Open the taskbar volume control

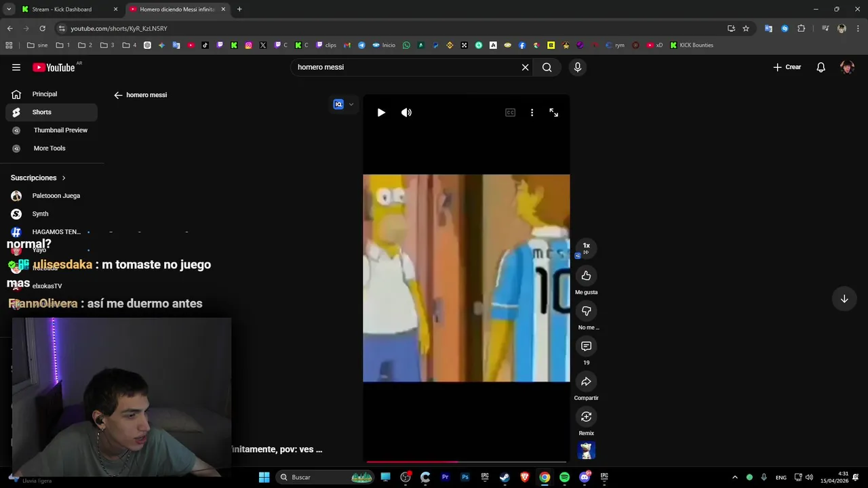click(x=809, y=477)
